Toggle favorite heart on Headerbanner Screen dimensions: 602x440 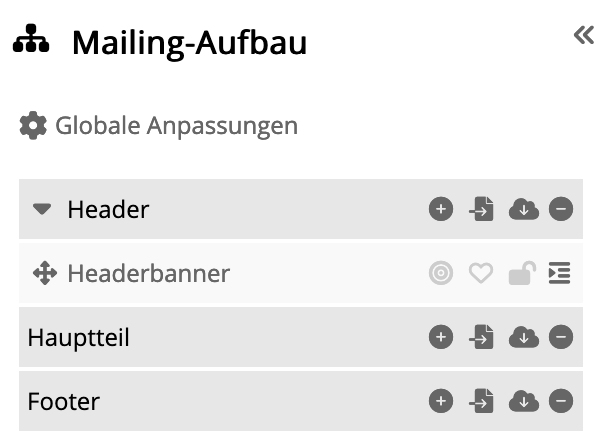coord(481,273)
